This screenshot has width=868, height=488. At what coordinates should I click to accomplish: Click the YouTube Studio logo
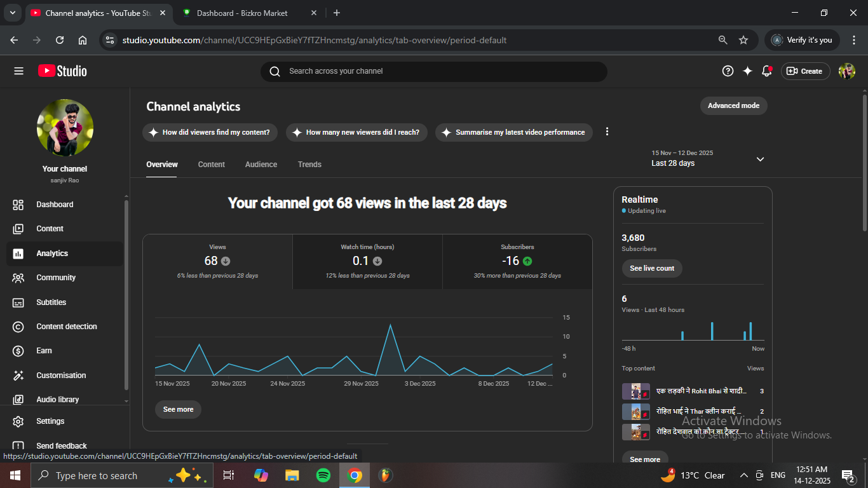pos(62,71)
